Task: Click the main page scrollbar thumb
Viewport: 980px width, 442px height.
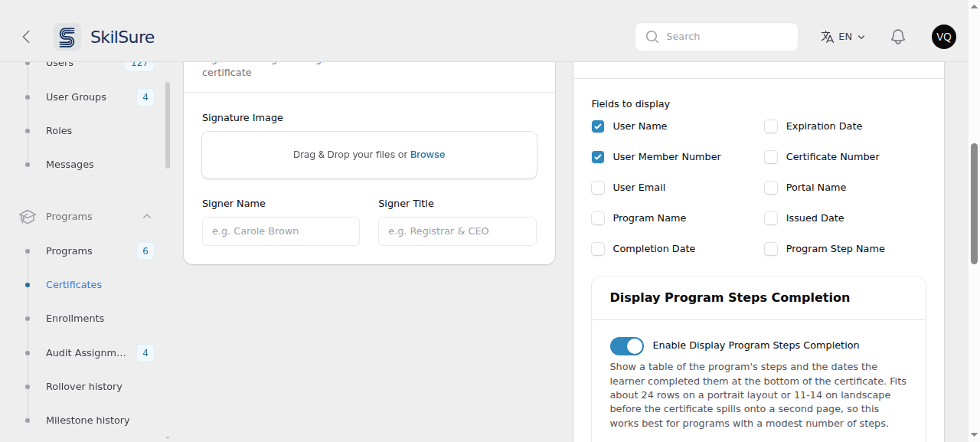Action: 974,204
